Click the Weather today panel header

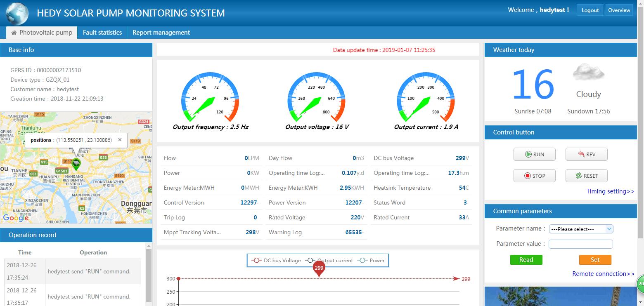click(x=561, y=50)
